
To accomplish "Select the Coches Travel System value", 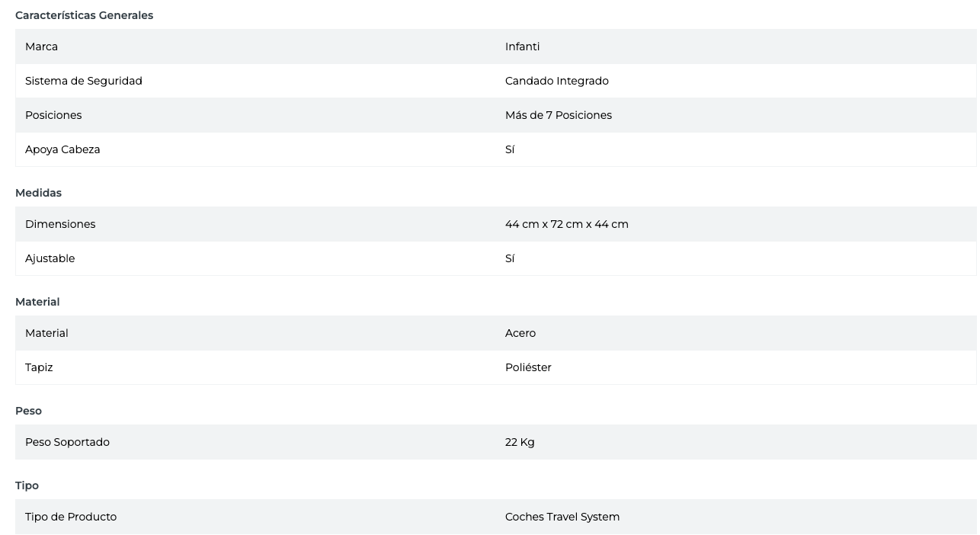I will (562, 517).
